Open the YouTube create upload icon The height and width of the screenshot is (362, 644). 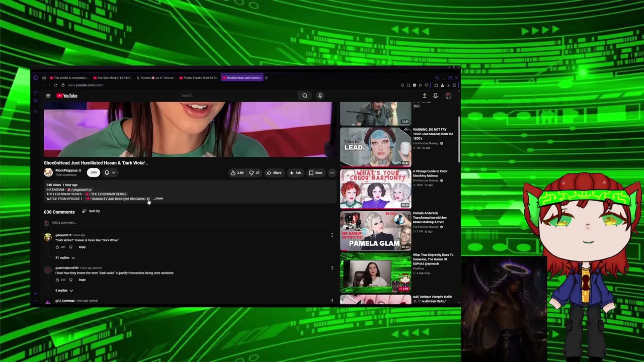coord(425,96)
